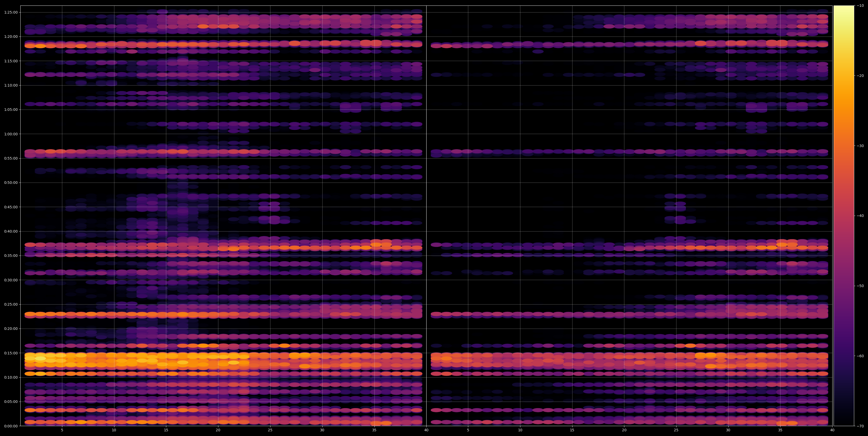This screenshot has width=868, height=436.
Task: Select the -60 colorbar tick label
Action: 860,356
